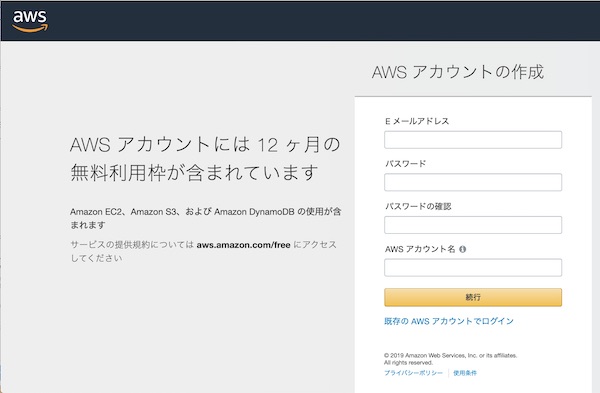Click the AWS アカウントの作成 heading
Viewport: 600px width, 393px height.
(x=458, y=72)
